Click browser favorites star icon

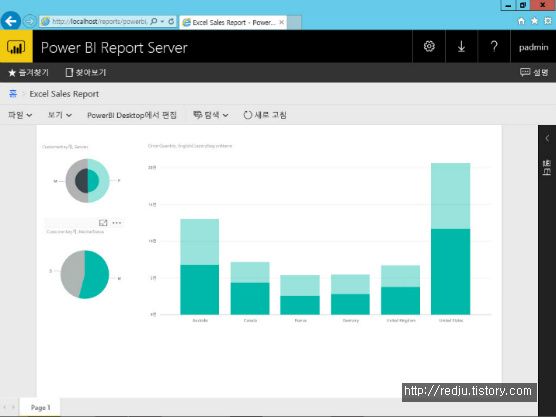coord(534,21)
